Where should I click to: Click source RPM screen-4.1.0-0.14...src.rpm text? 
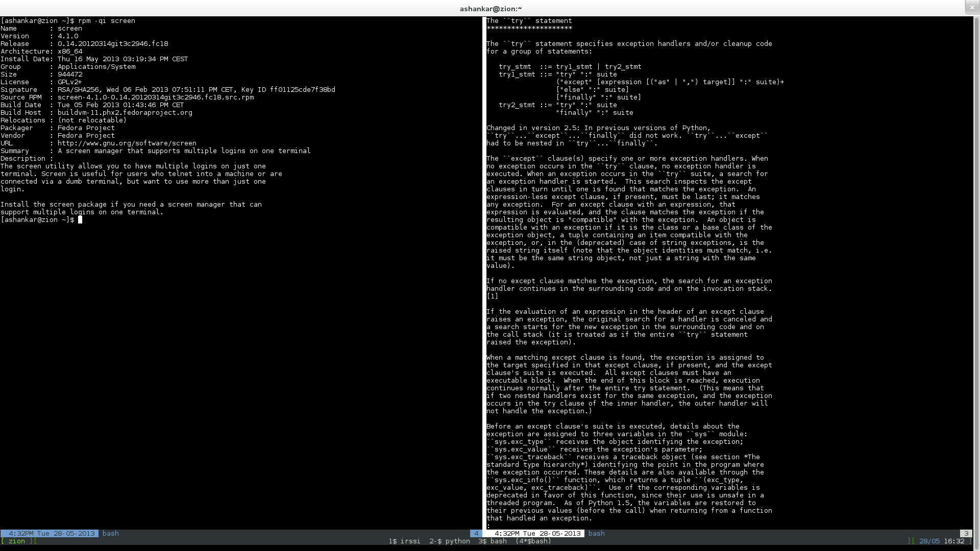(156, 97)
